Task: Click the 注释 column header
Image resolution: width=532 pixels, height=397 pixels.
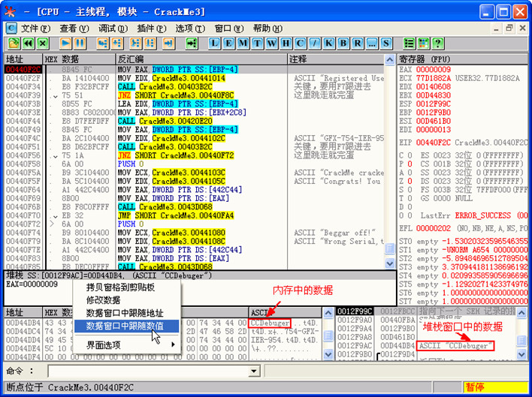Action: (x=336, y=59)
